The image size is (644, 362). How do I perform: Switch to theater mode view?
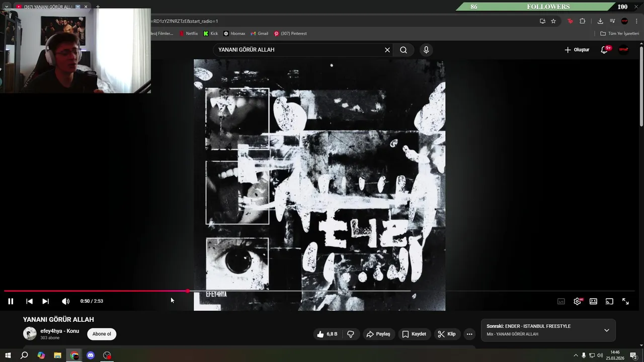(593, 301)
